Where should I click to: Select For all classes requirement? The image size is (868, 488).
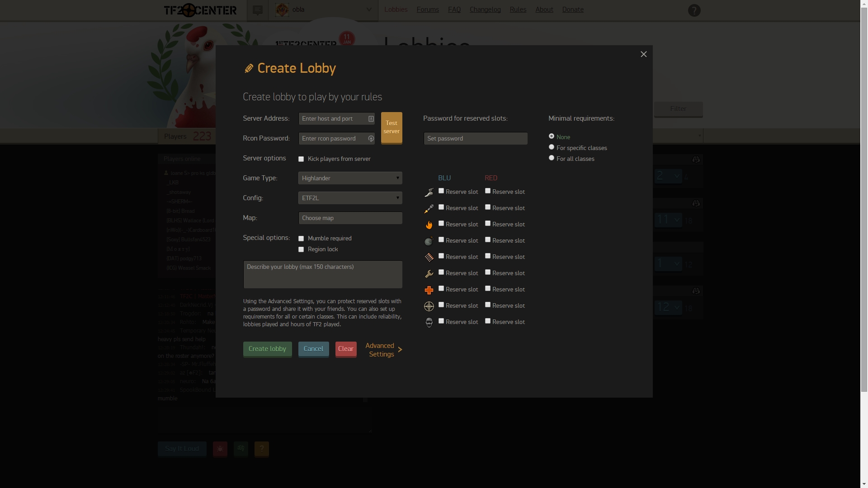pyautogui.click(x=552, y=158)
